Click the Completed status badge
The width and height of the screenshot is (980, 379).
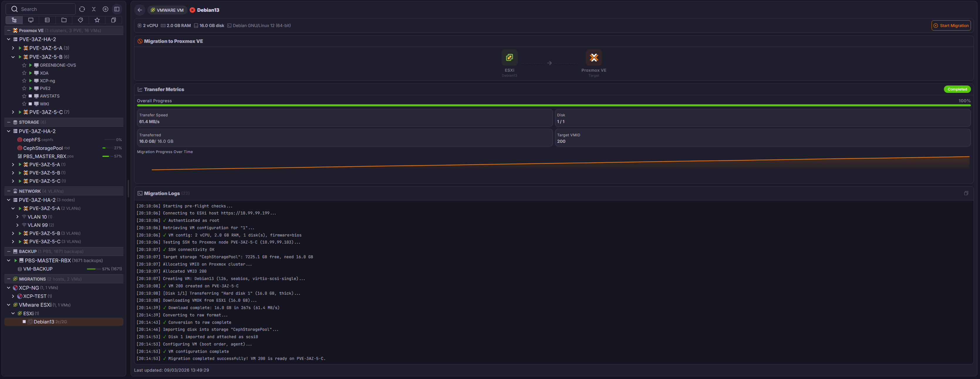coord(957,89)
